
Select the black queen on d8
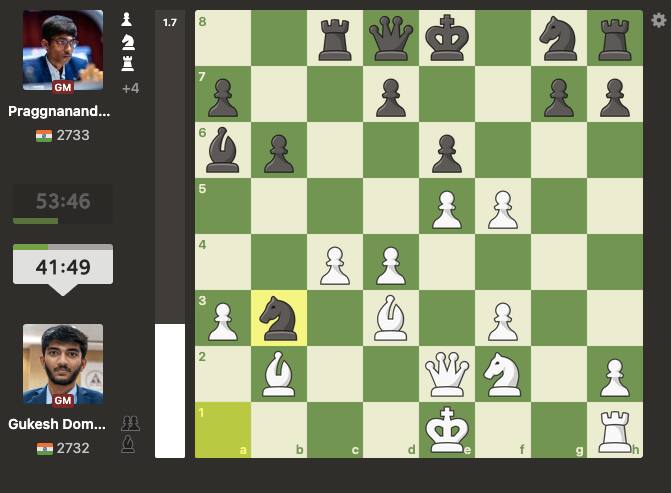[391, 38]
